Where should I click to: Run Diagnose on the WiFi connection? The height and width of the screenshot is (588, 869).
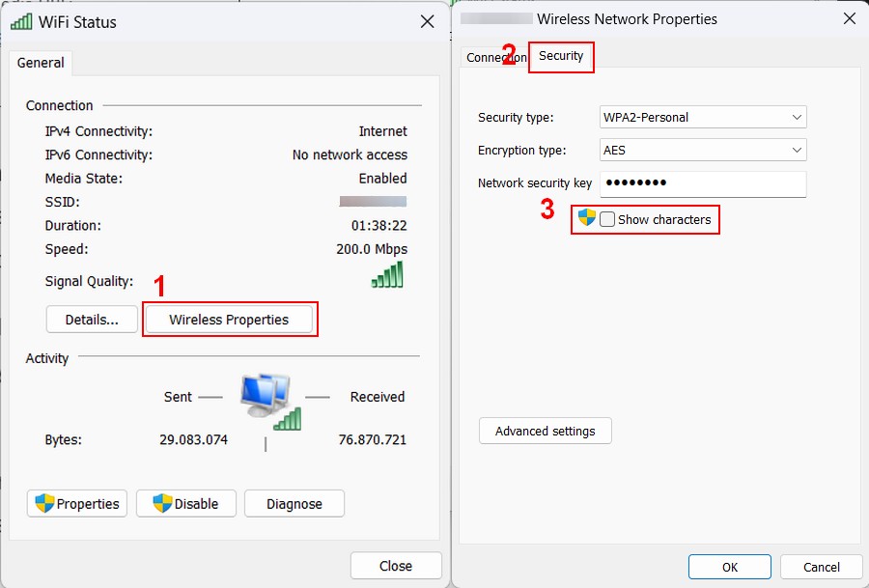pos(294,503)
